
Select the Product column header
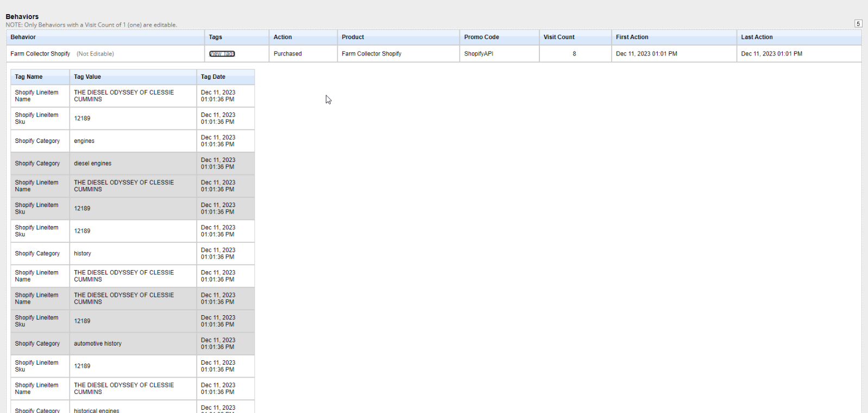point(353,37)
